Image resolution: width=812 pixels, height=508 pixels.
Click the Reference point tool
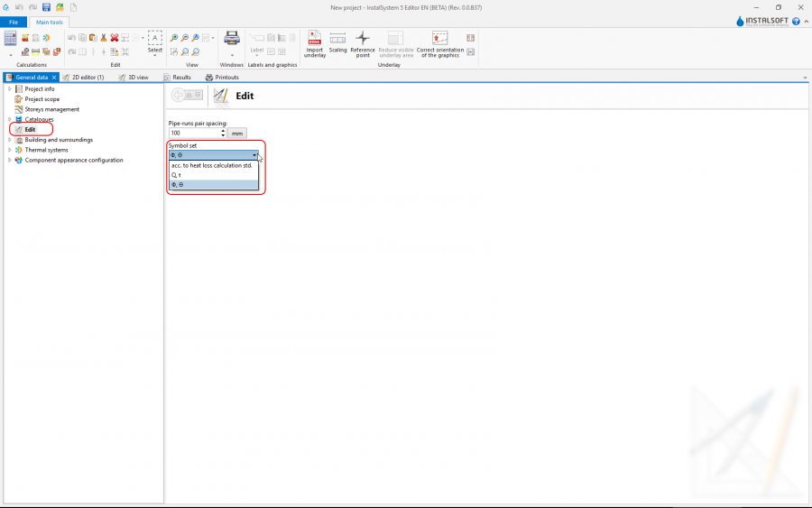coord(363,39)
